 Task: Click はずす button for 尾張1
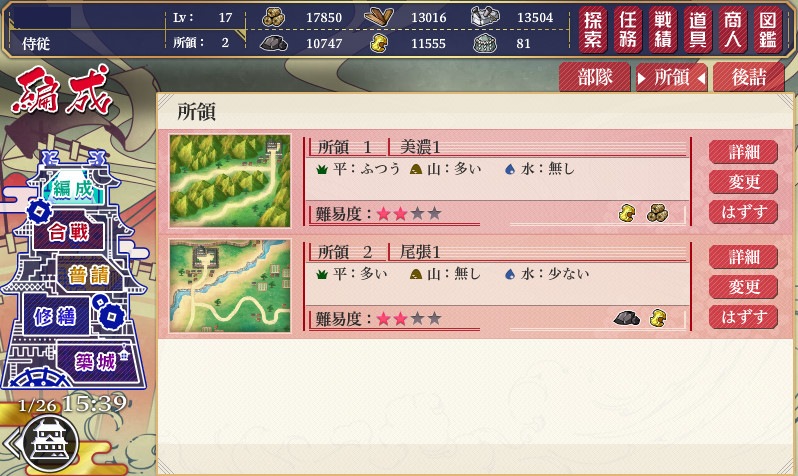click(743, 317)
